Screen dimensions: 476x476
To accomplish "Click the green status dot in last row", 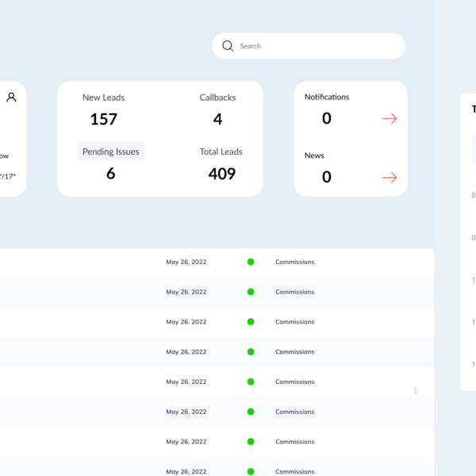I will point(251,471).
